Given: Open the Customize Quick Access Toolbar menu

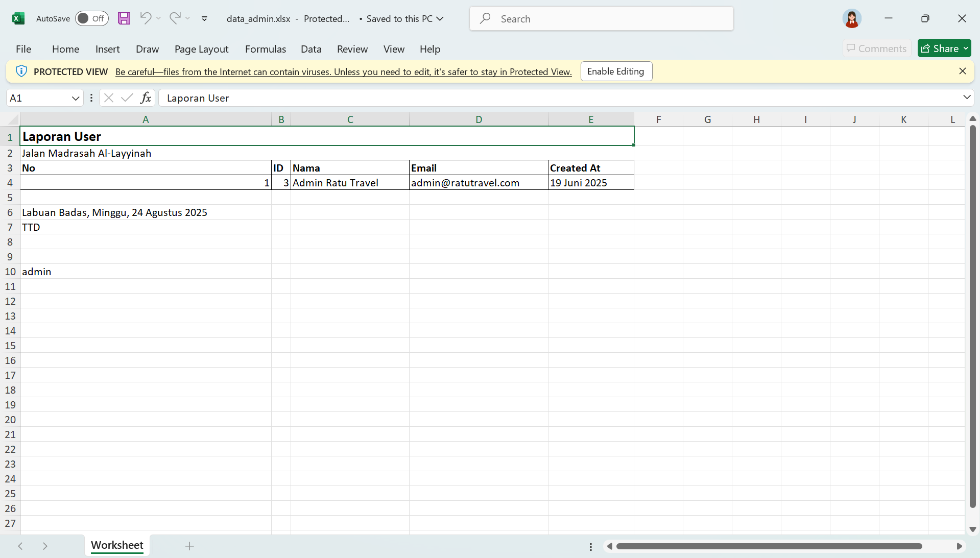Looking at the screenshot, I should (204, 18).
